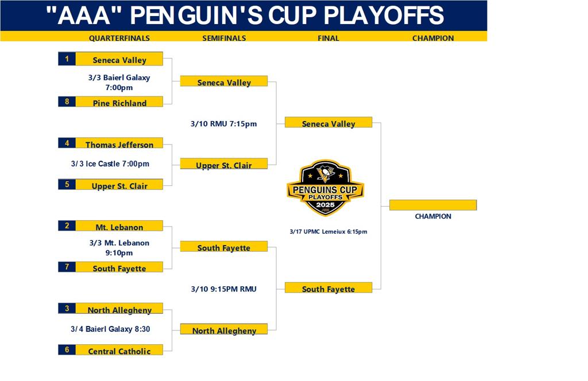588x381 pixels.
Task: Click the 3/10 RMU 7:15pm semifinal info
Action: (x=224, y=123)
